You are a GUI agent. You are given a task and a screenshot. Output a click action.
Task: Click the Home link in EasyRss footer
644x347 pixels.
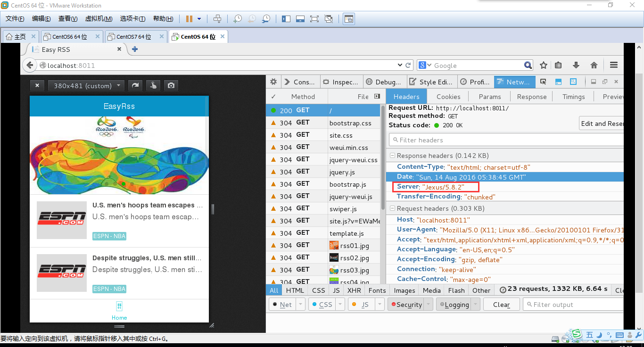(119, 311)
